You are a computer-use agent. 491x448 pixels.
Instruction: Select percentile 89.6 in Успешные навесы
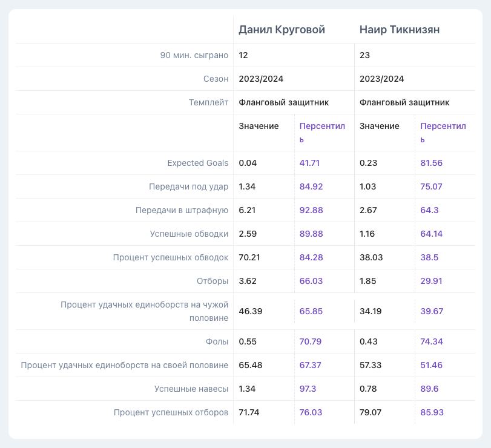[x=429, y=389]
